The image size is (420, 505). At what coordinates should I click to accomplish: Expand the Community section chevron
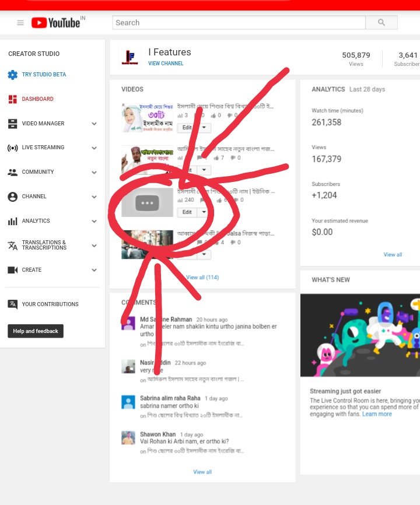tap(94, 173)
